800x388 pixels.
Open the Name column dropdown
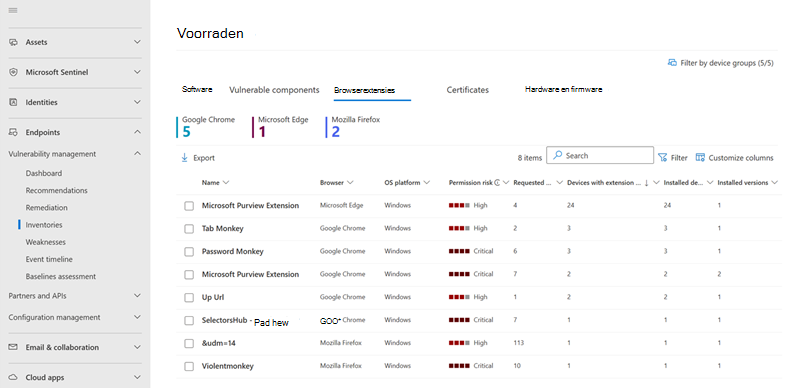click(x=226, y=183)
